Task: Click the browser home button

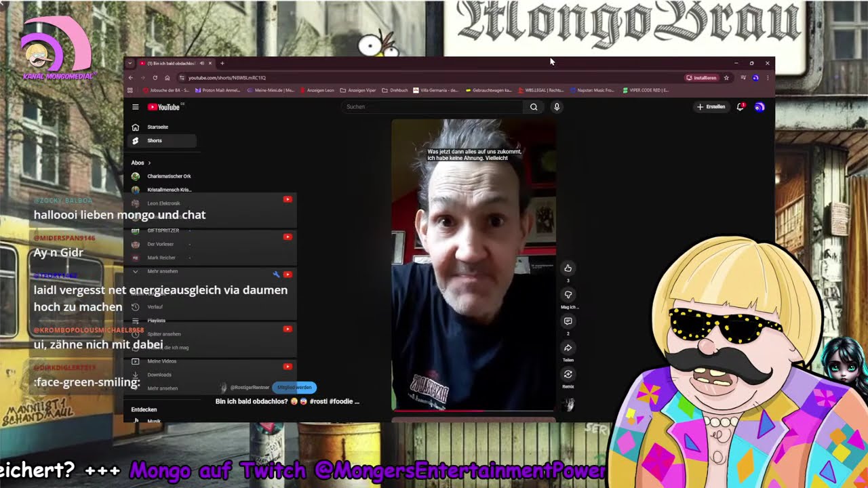Action: 167,78
